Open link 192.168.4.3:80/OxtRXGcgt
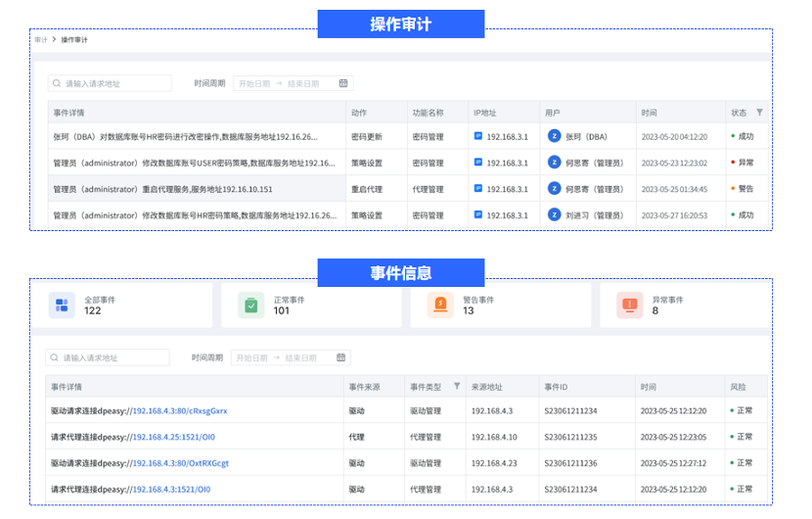This screenshot has height=519, width=812. point(180,463)
